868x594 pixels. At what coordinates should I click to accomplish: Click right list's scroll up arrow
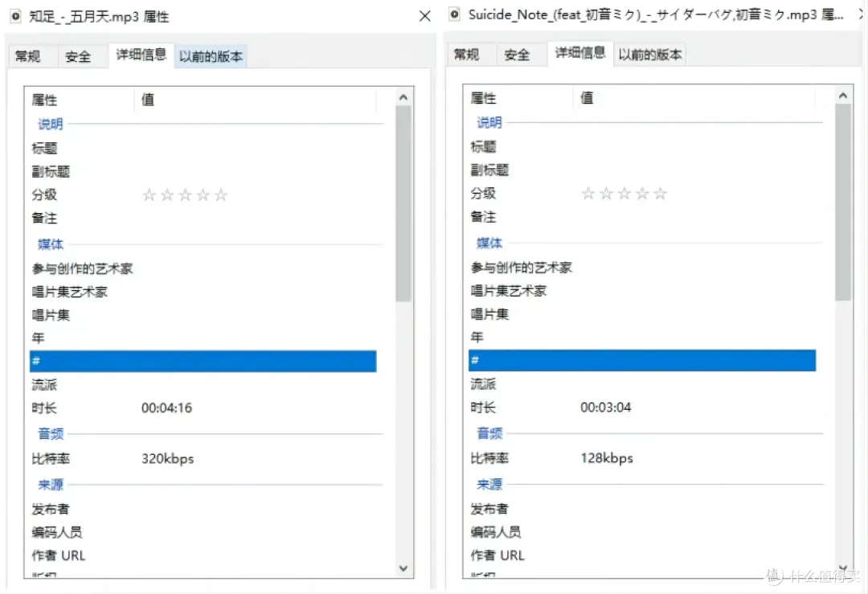842,96
